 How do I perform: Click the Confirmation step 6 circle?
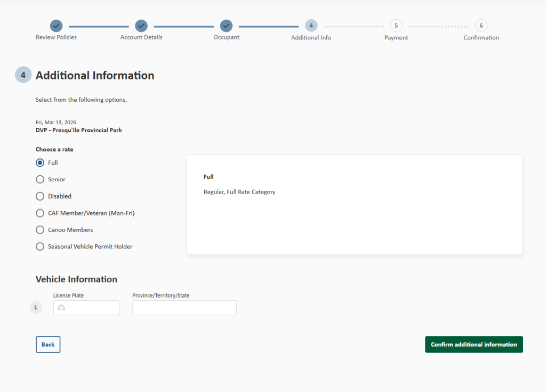(x=481, y=25)
